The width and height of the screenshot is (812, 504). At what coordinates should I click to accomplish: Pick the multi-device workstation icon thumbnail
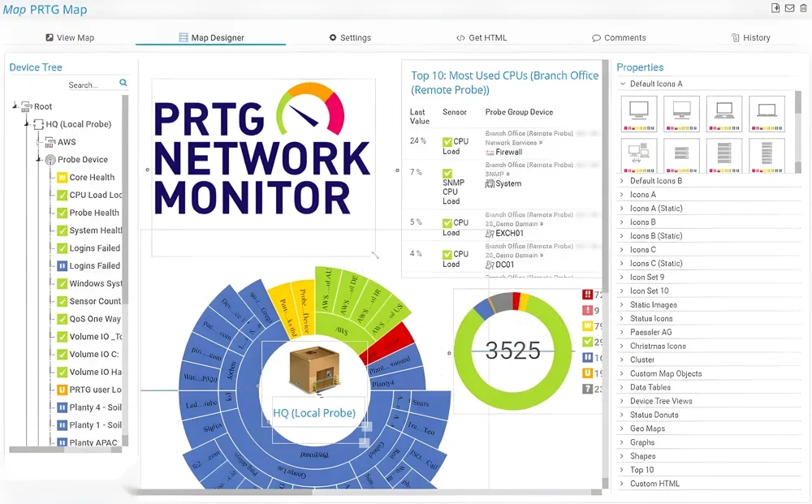coord(639,155)
